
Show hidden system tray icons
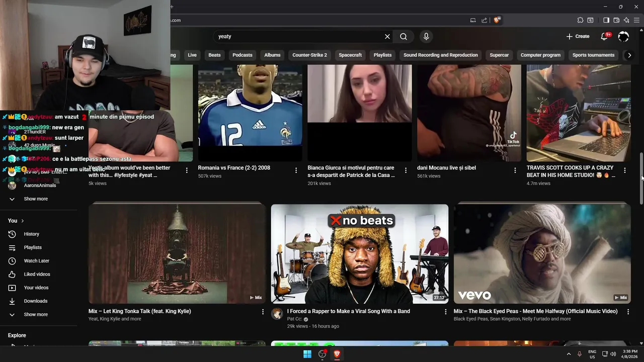[x=569, y=354]
